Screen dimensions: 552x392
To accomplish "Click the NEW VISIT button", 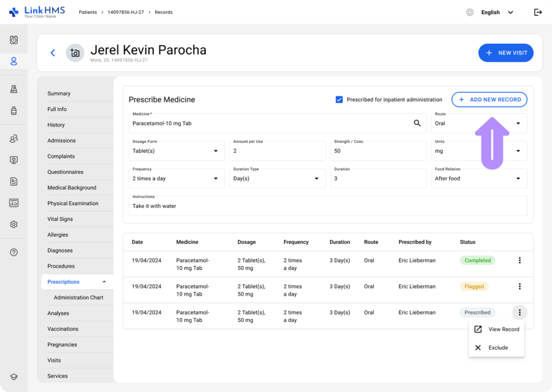I will [x=506, y=53].
